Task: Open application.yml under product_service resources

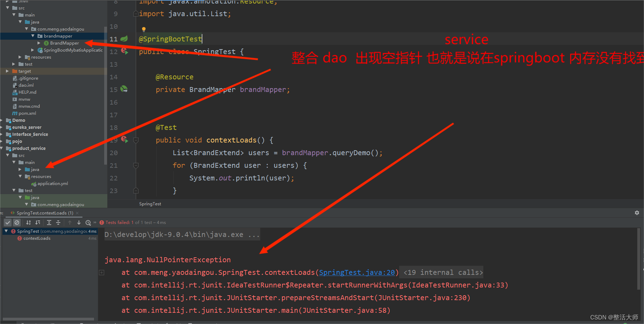Action: pyautogui.click(x=53, y=184)
